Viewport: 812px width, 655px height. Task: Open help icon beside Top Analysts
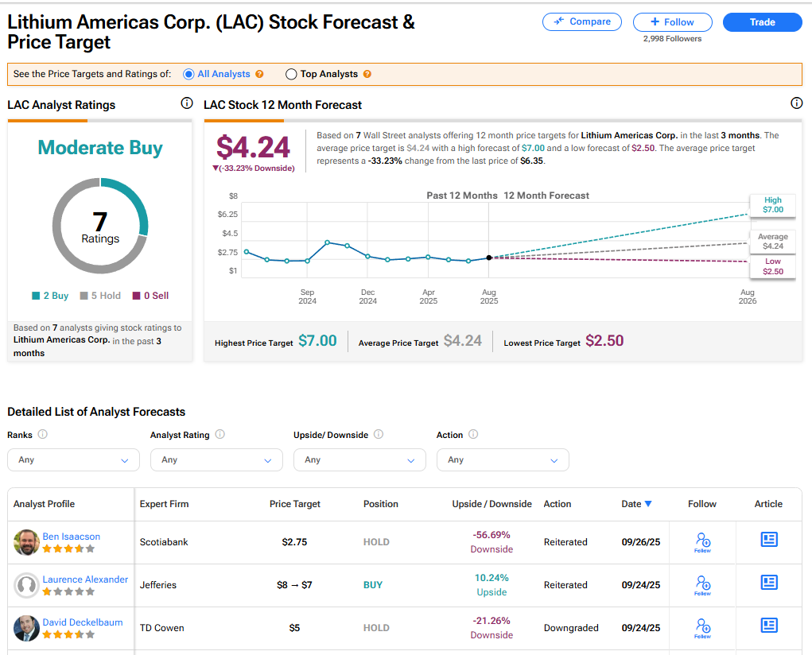tap(367, 74)
